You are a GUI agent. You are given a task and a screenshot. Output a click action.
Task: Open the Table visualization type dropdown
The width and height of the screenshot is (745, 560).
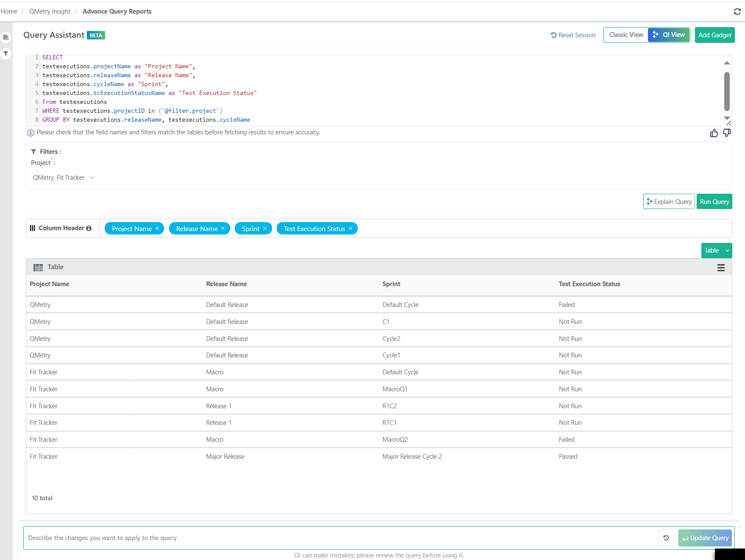(x=716, y=251)
